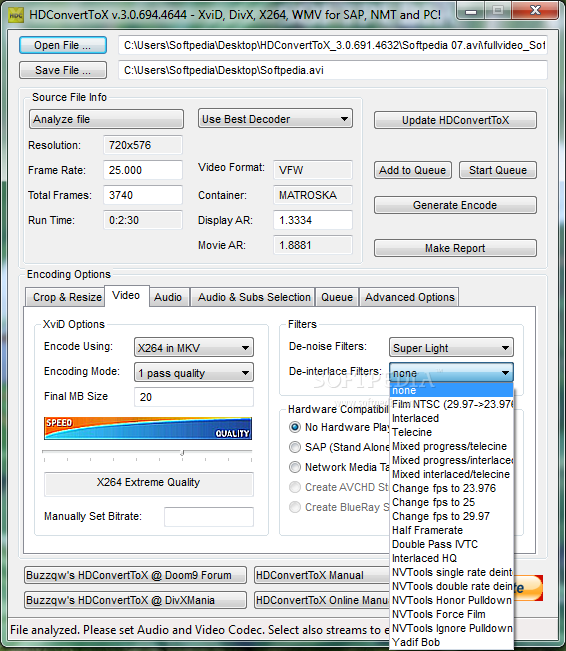This screenshot has width=566, height=651.
Task: Select the Half Framerate option
Action: (452, 531)
